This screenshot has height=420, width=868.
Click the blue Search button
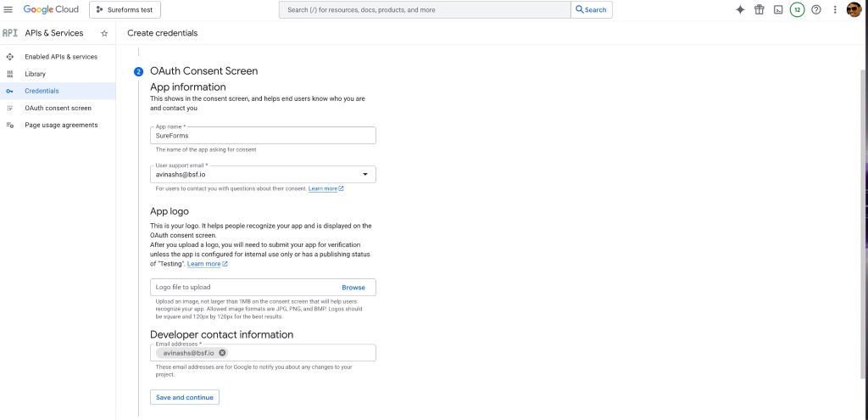click(592, 10)
